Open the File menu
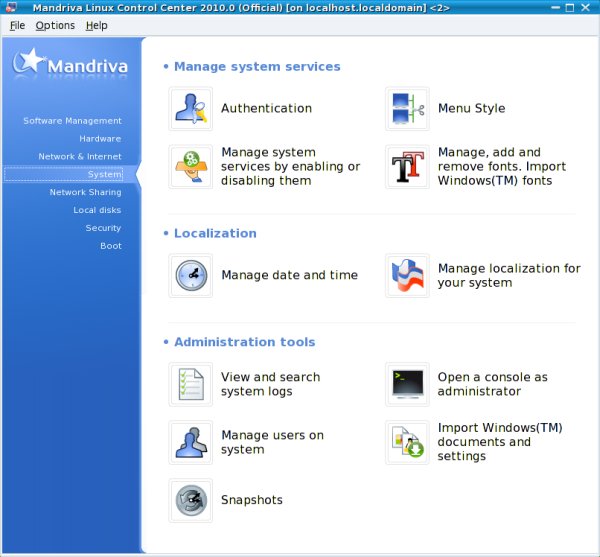 tap(17, 25)
